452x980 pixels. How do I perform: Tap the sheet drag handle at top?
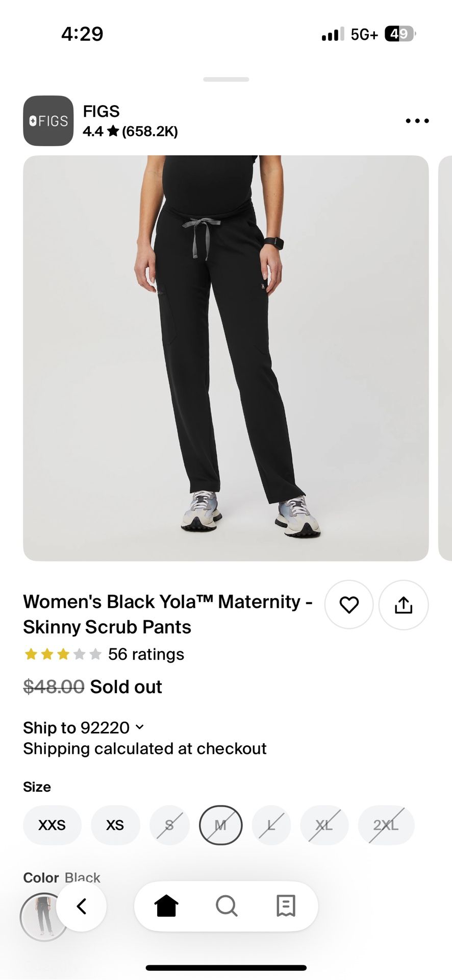point(226,80)
